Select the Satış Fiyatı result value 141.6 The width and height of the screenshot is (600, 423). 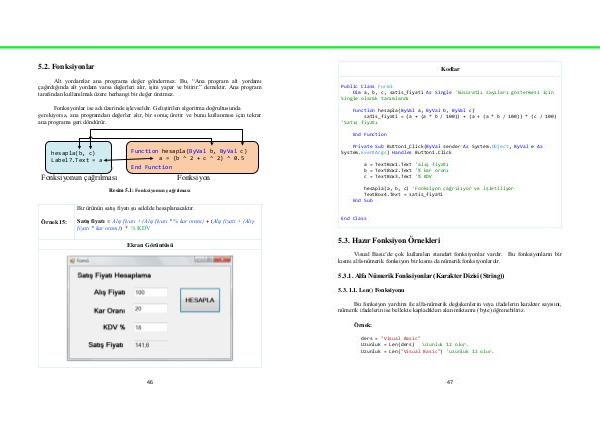(x=142, y=345)
